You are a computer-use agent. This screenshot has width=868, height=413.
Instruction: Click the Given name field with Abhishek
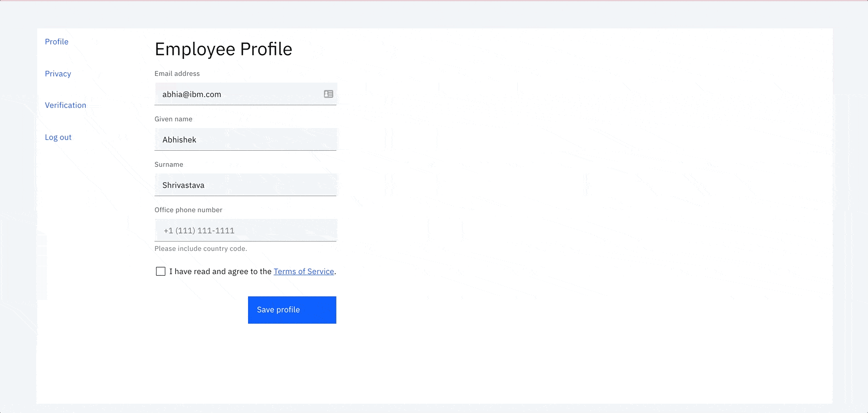245,139
